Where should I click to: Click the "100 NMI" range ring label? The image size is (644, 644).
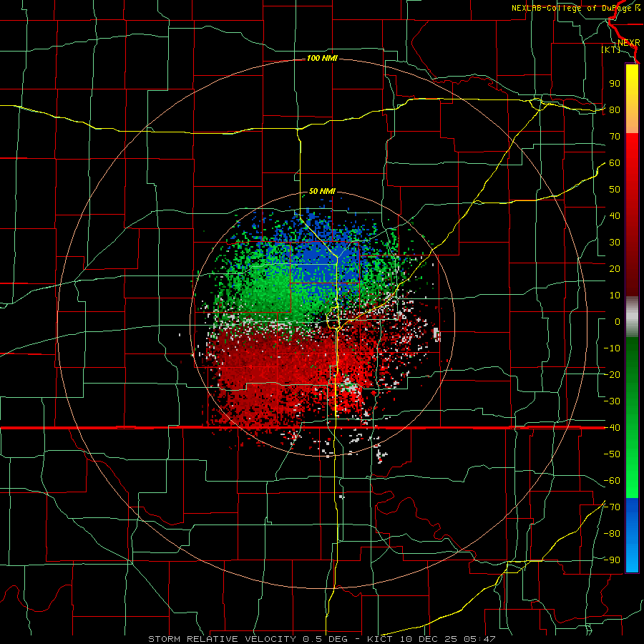coord(322,59)
